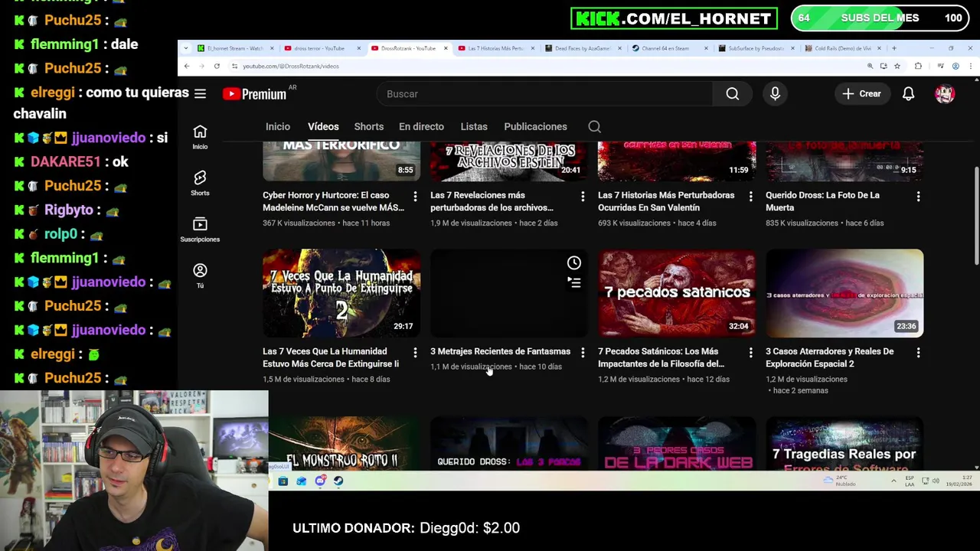Image resolution: width=980 pixels, height=551 pixels.
Task: Open more options for Humanidad Extinguirse II video
Action: (415, 353)
